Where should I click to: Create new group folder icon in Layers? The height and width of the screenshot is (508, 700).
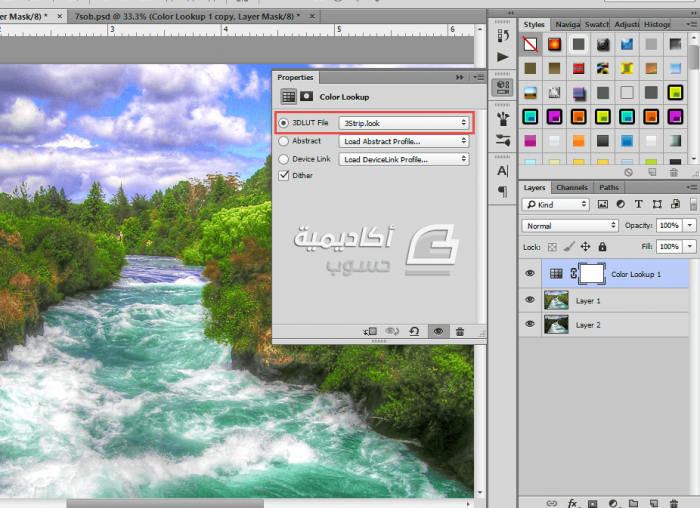pos(633,504)
